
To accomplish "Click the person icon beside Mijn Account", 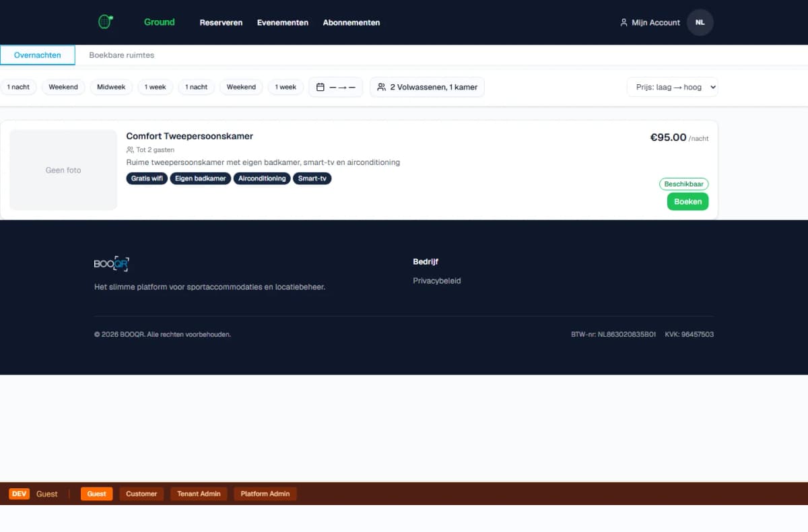I will 624,22.
